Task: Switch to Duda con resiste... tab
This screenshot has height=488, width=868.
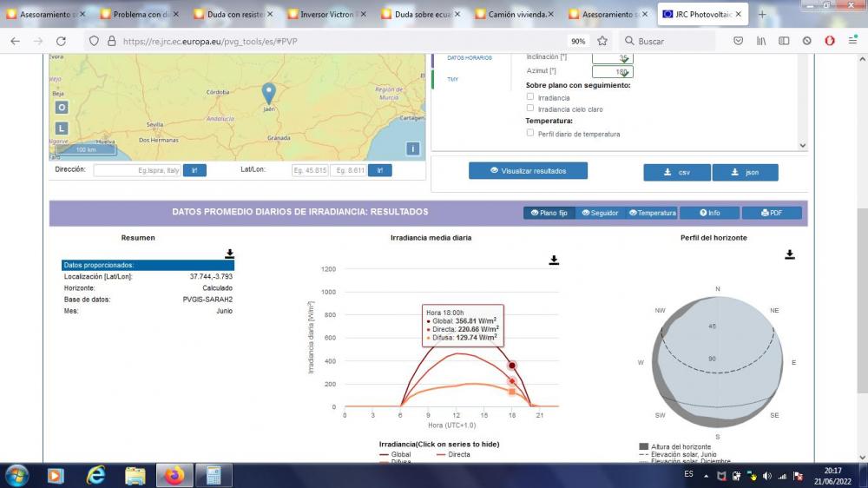Action: click(x=233, y=15)
